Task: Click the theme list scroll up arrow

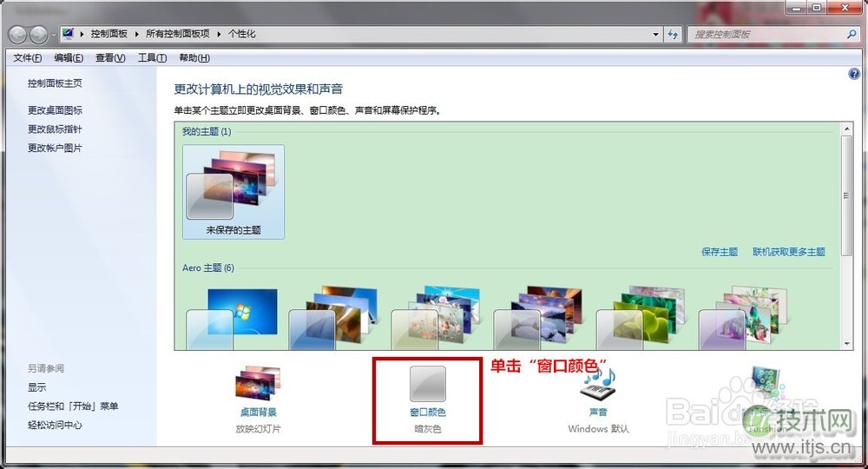Action: tap(847, 129)
